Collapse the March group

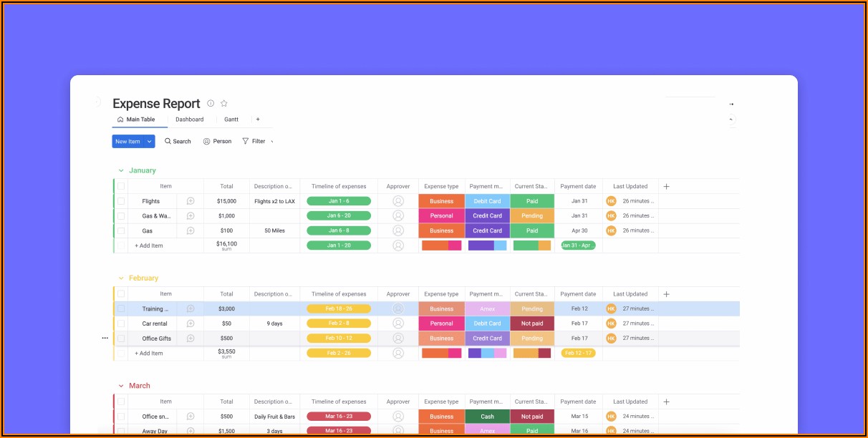click(x=121, y=386)
